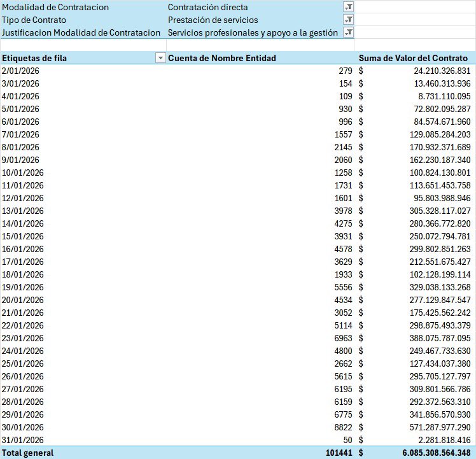The height and width of the screenshot is (459, 476).
Task: Select row label 31/01/2026
Action: click(23, 440)
